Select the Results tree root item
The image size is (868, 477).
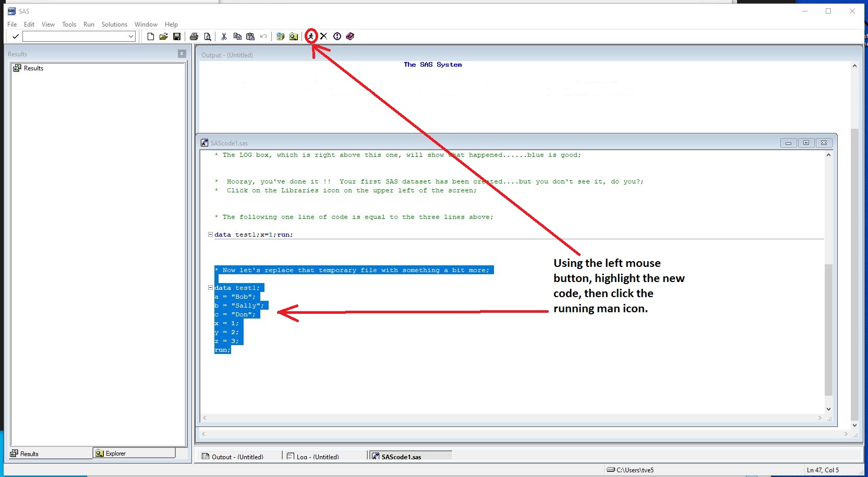(x=33, y=68)
